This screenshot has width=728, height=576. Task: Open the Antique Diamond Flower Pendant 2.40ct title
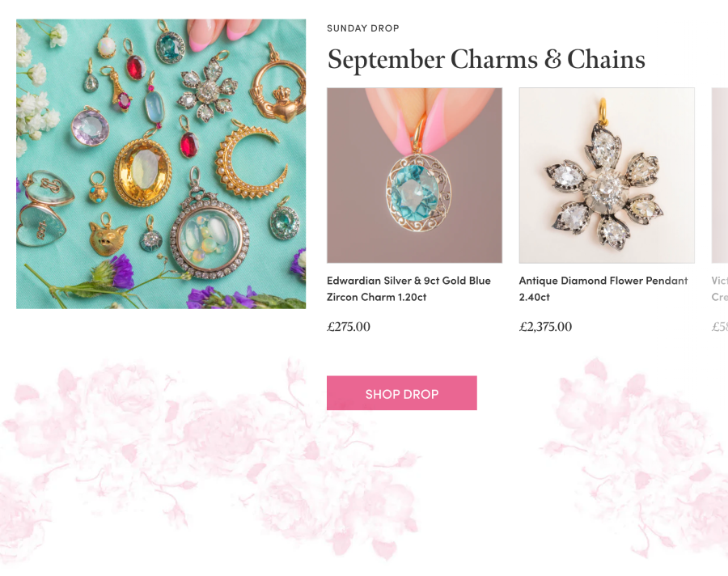pos(603,289)
